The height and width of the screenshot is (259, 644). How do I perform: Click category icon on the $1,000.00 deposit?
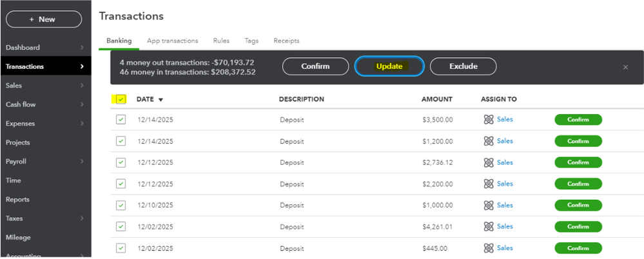(x=489, y=206)
